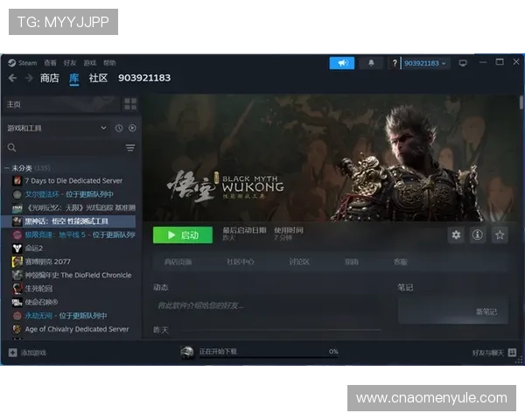Open the 903921183 account dropdown
525x420 pixels.
[426, 63]
